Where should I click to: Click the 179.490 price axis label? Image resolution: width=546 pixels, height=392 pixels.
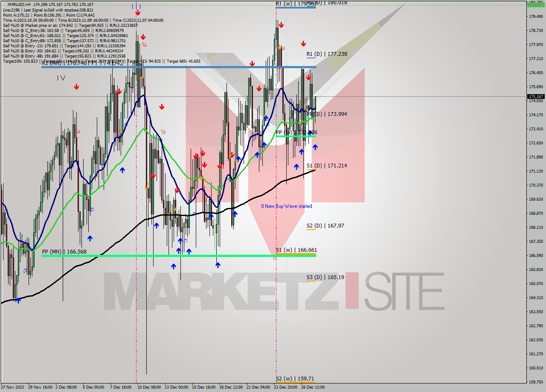pos(536,16)
